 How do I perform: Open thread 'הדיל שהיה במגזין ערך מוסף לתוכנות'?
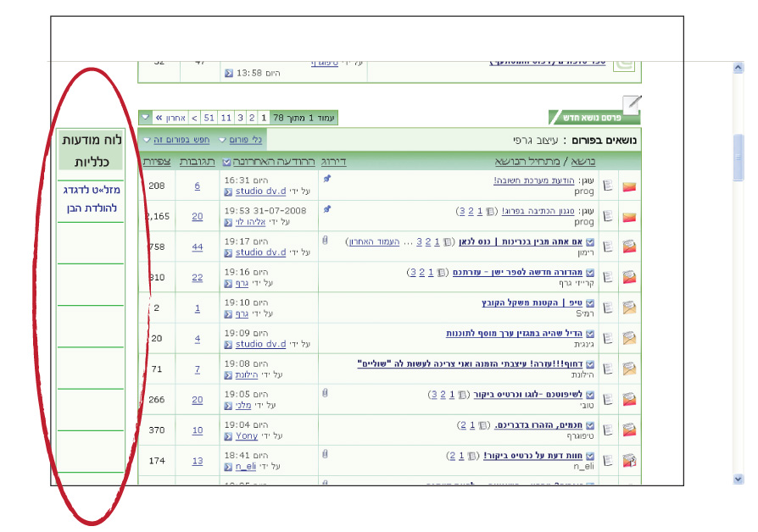514,334
